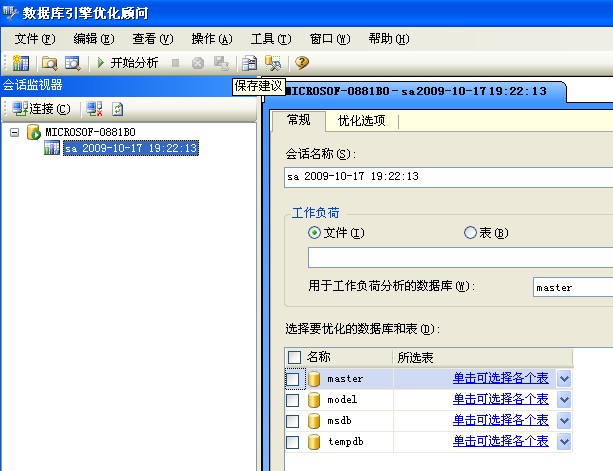Click the session document tab MICROSOF-0881B0
Screen dimensions: 613x471
pos(416,91)
